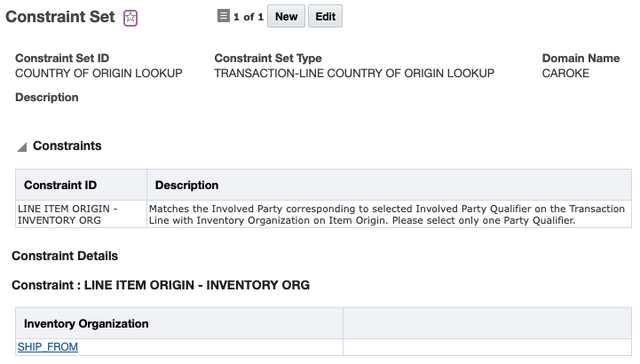Click the Constraint : LINE ITEM ORIGIN heading
The image size is (640, 364).
(161, 285)
